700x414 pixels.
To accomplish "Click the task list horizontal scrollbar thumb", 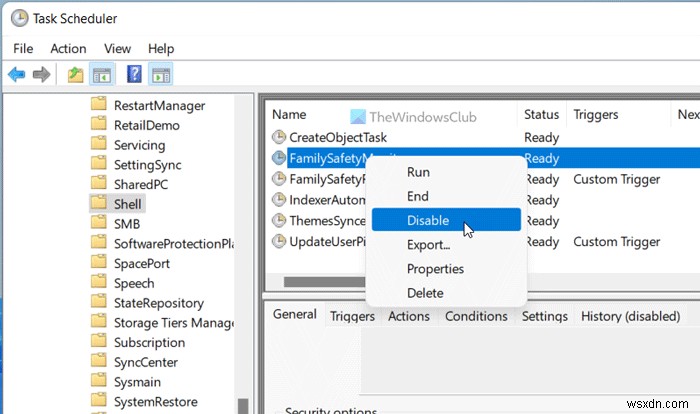I will point(324,282).
